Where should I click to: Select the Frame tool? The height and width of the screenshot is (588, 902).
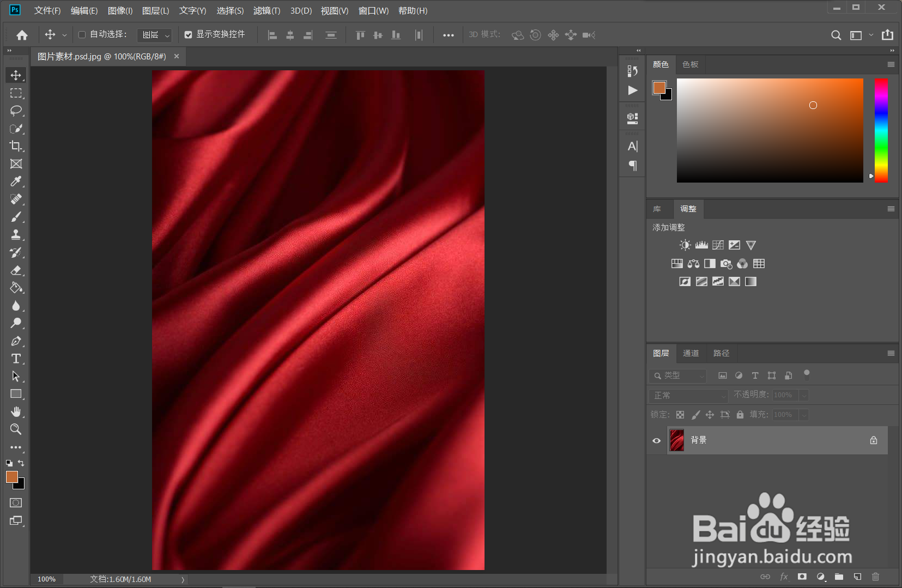16,164
